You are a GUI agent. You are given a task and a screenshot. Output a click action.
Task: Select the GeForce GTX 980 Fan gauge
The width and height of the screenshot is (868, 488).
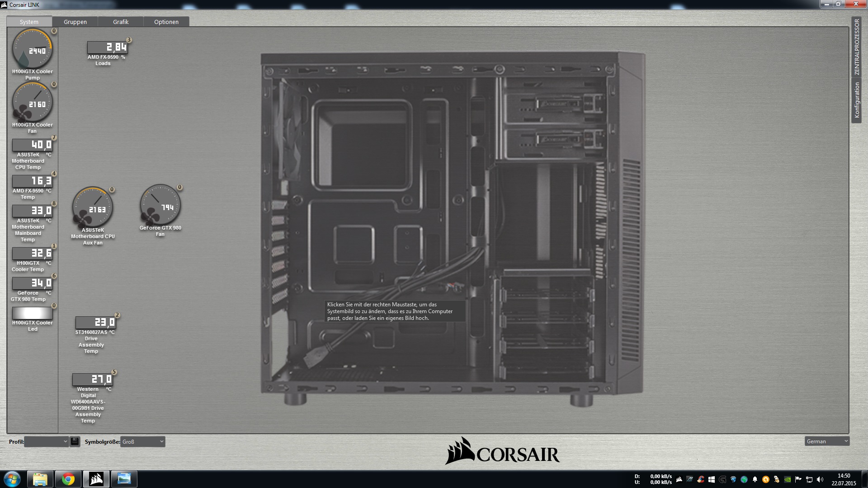tap(160, 205)
